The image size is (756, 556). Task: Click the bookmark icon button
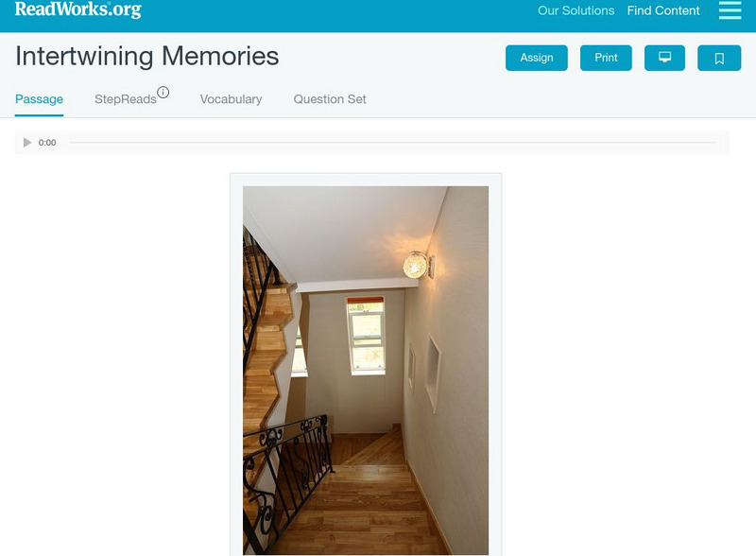coord(719,58)
